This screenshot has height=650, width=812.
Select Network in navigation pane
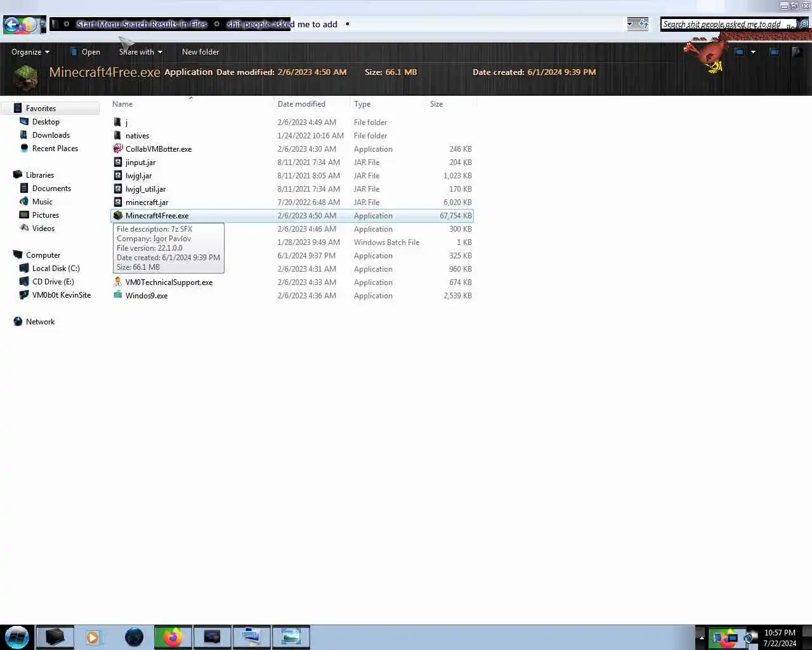tap(40, 322)
